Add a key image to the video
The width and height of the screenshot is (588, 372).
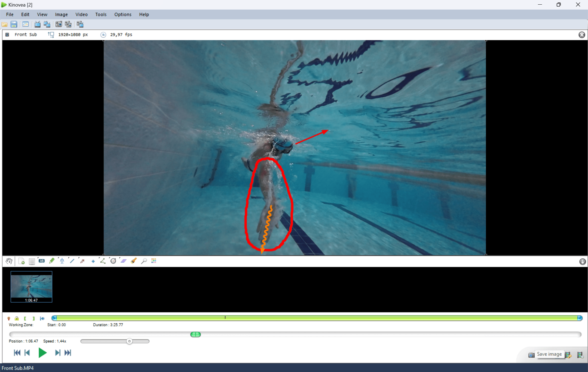tap(22, 261)
